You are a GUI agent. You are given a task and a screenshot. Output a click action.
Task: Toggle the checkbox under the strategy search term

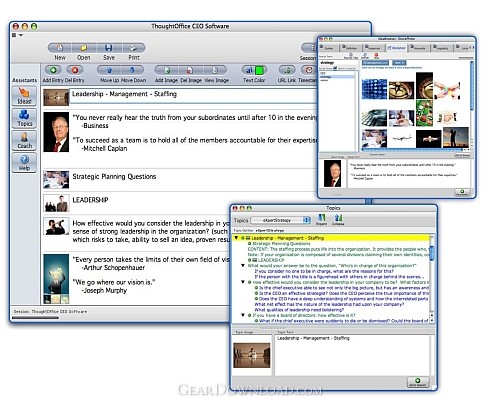click(x=335, y=68)
